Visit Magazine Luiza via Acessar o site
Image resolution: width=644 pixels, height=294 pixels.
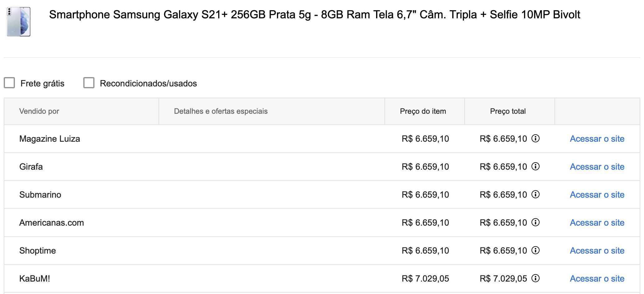pos(597,139)
